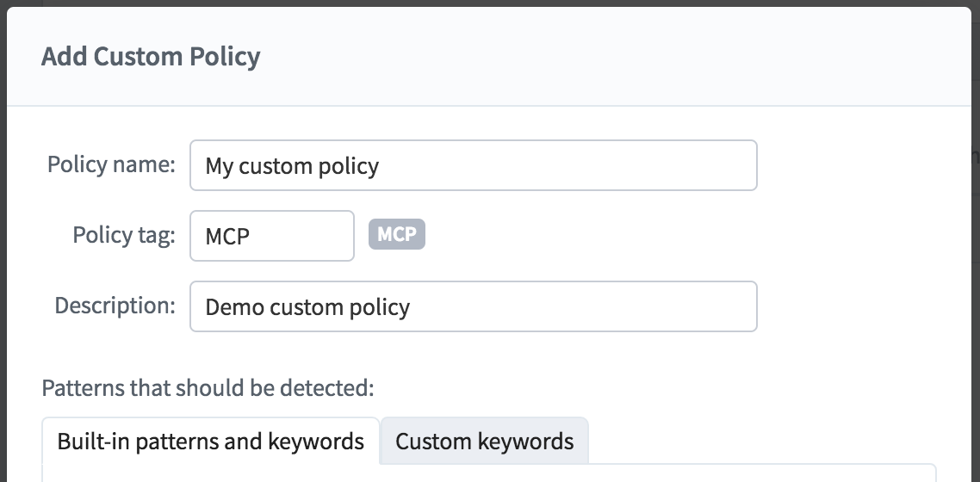The image size is (980, 482).
Task: Click blank space right of Policy name field
Action: pyautogui.click(x=863, y=165)
